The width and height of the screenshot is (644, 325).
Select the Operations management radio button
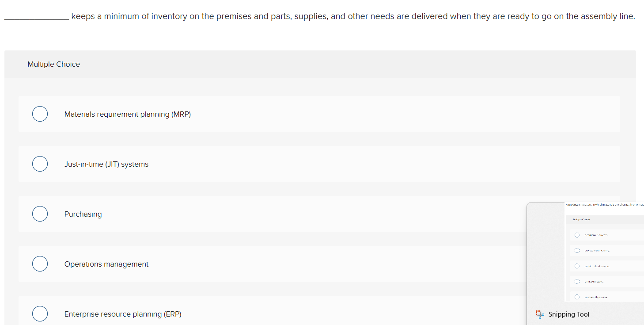point(40,264)
